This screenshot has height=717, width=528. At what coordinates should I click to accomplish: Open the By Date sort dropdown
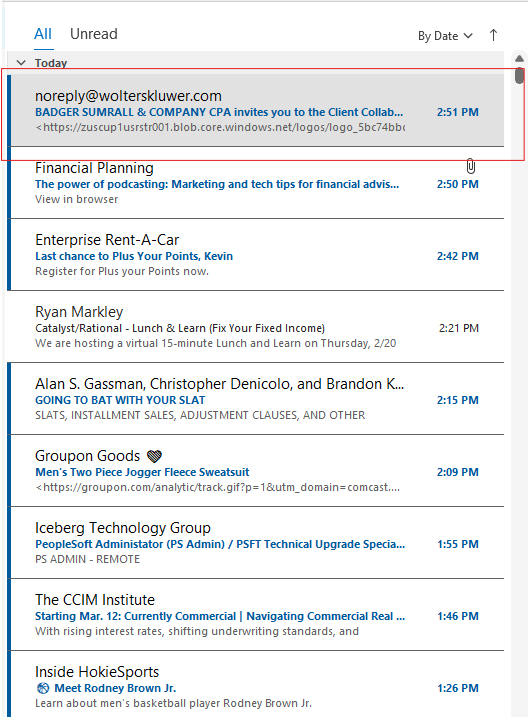[x=445, y=36]
